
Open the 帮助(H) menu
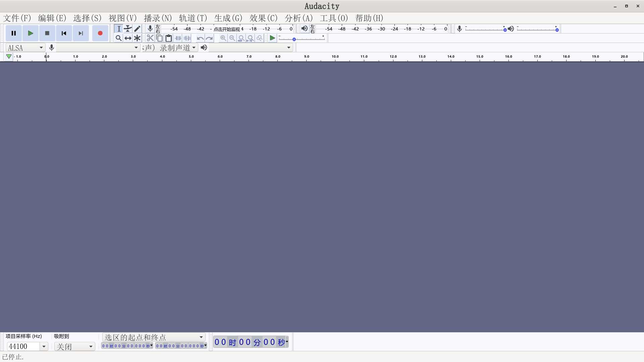coord(369,18)
